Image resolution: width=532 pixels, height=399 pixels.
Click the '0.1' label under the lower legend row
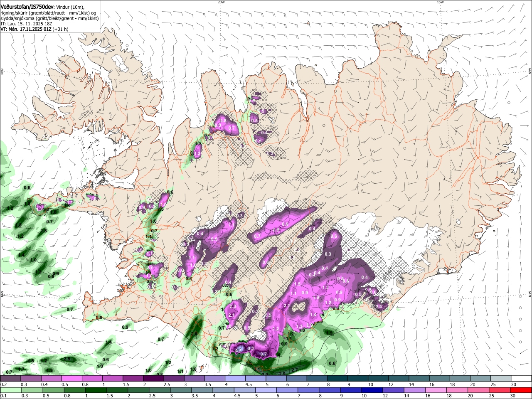pyautogui.click(x=3, y=396)
